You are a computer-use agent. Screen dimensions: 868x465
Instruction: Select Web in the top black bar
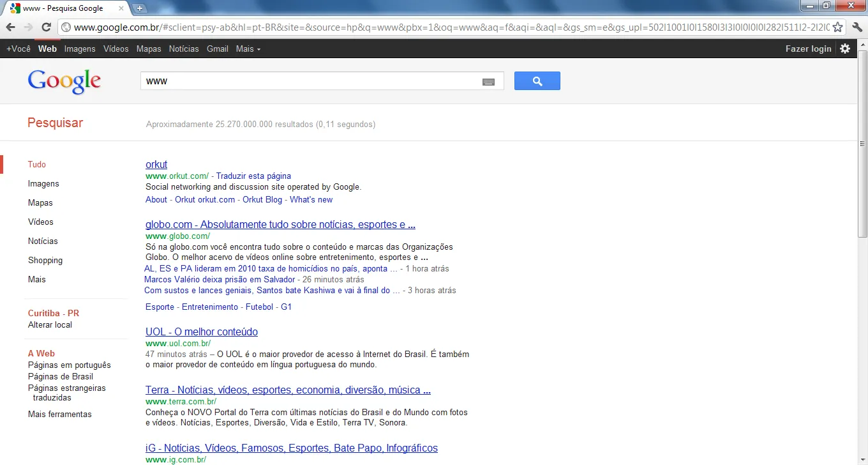tap(47, 49)
